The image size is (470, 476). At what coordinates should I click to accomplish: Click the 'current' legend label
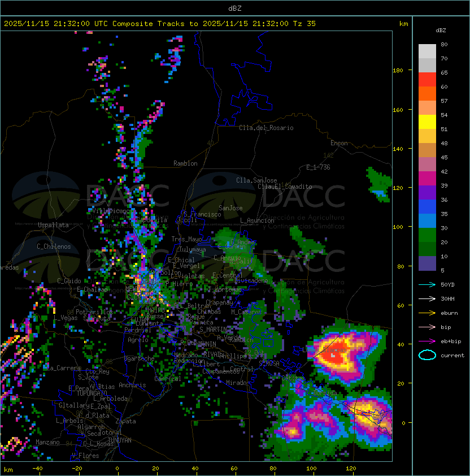(x=452, y=355)
